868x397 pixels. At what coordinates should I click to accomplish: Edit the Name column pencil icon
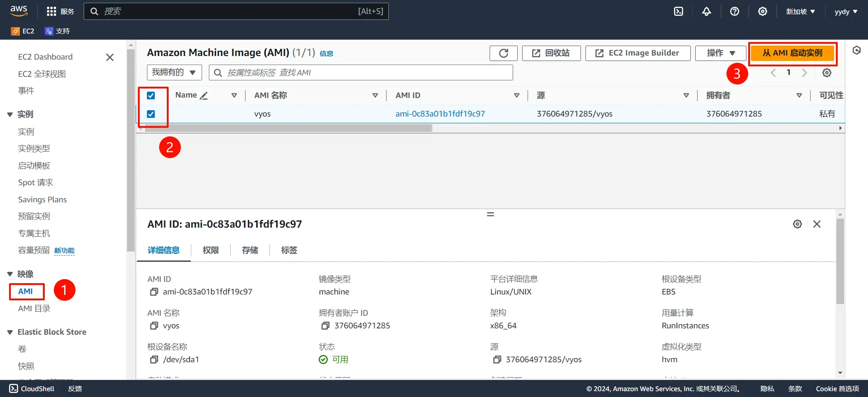point(204,95)
